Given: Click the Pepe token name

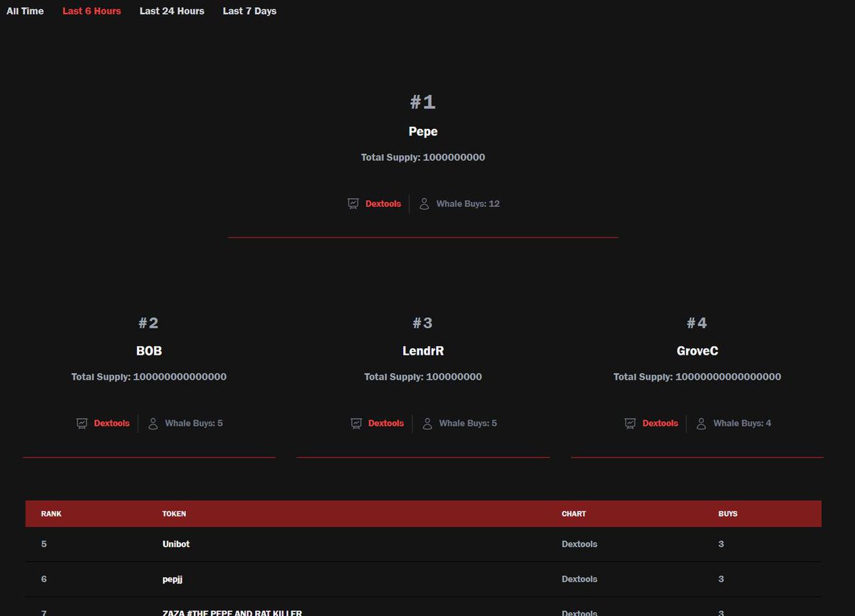Looking at the screenshot, I should click(x=423, y=131).
